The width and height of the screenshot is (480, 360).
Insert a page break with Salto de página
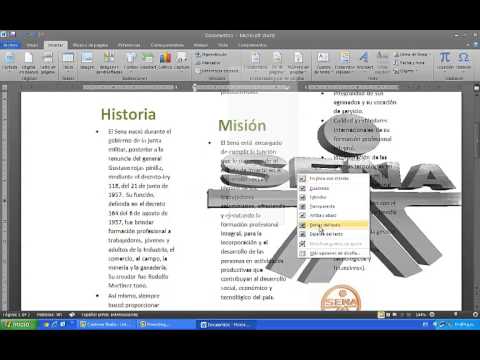(48, 63)
